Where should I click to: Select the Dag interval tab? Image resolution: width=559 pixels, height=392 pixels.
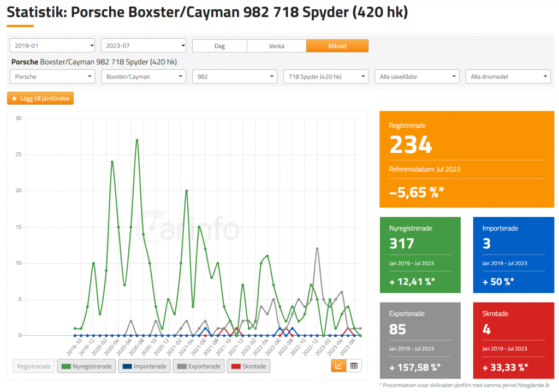point(219,46)
